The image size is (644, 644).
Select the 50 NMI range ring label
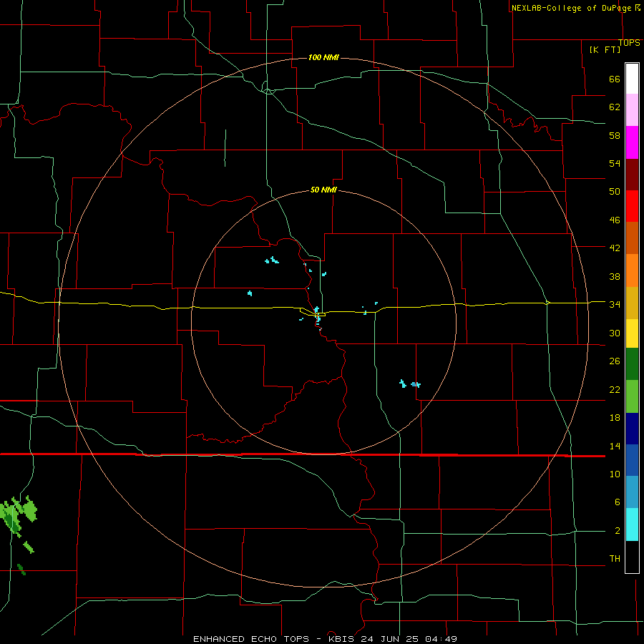(x=323, y=190)
